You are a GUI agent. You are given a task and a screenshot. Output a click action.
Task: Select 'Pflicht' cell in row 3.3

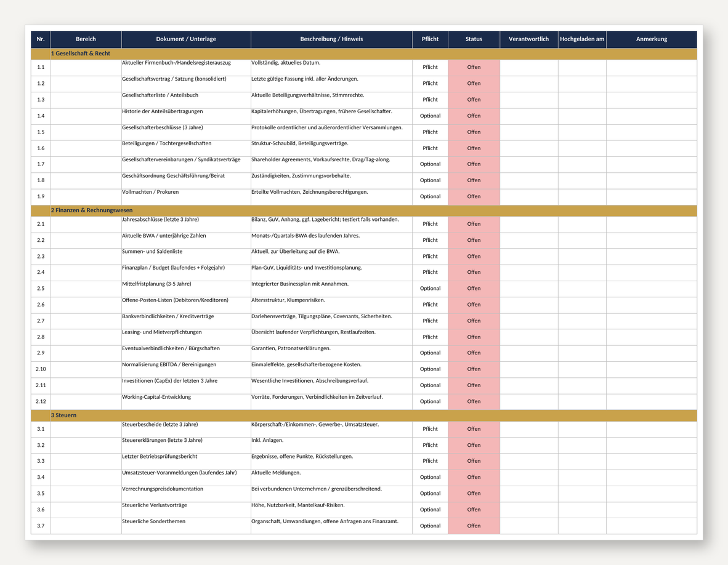tap(430, 462)
